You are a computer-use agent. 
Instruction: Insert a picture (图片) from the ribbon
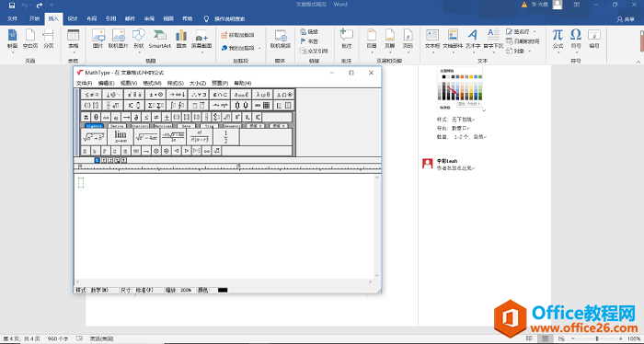click(x=98, y=39)
